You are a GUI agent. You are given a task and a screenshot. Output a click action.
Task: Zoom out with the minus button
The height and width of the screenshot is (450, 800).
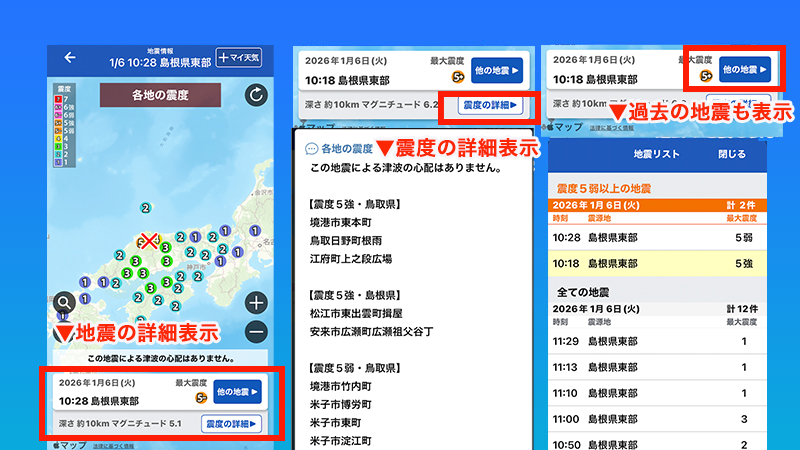[x=256, y=331]
